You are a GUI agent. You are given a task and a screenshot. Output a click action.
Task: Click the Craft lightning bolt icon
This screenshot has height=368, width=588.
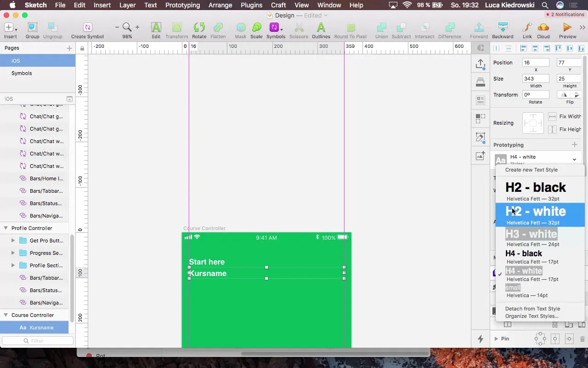point(481,339)
